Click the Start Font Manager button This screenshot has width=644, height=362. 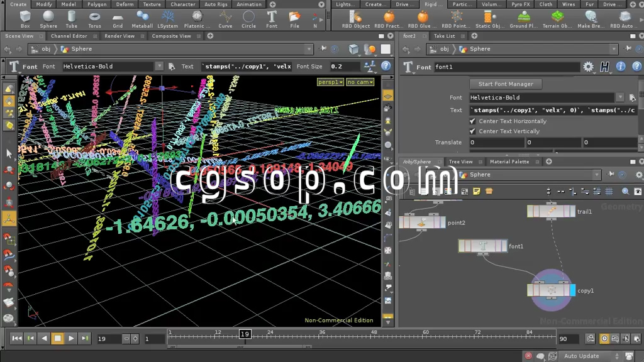tap(506, 84)
